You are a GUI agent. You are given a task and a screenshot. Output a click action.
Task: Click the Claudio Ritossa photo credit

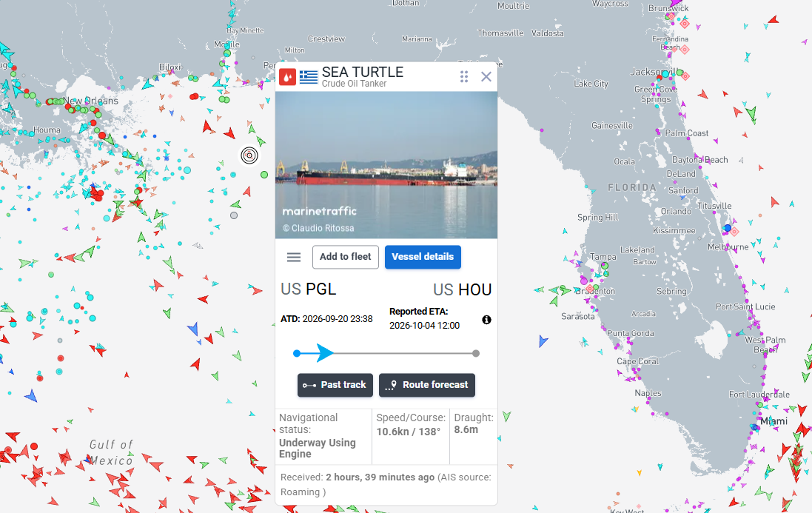coord(318,228)
